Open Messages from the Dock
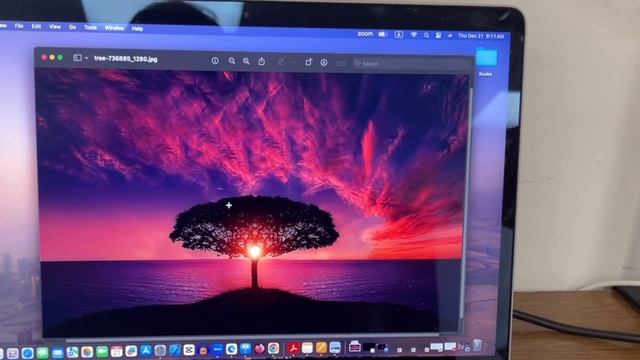Image resolution: width=640 pixels, height=360 pixels. [x=42, y=353]
